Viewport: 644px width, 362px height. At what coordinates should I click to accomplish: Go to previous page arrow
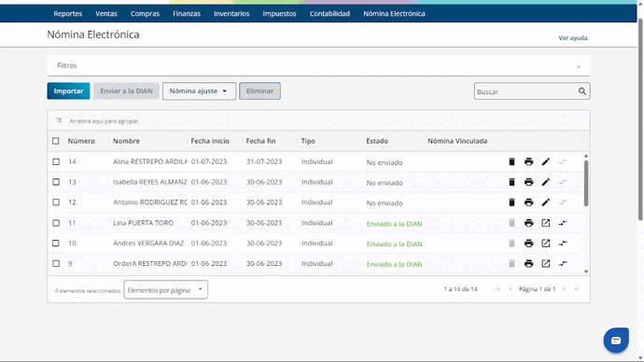coord(511,289)
